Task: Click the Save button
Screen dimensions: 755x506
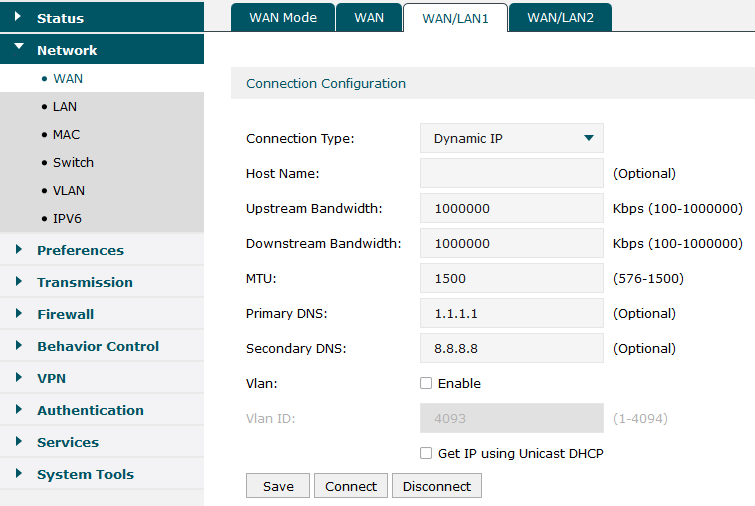Action: tap(278, 486)
